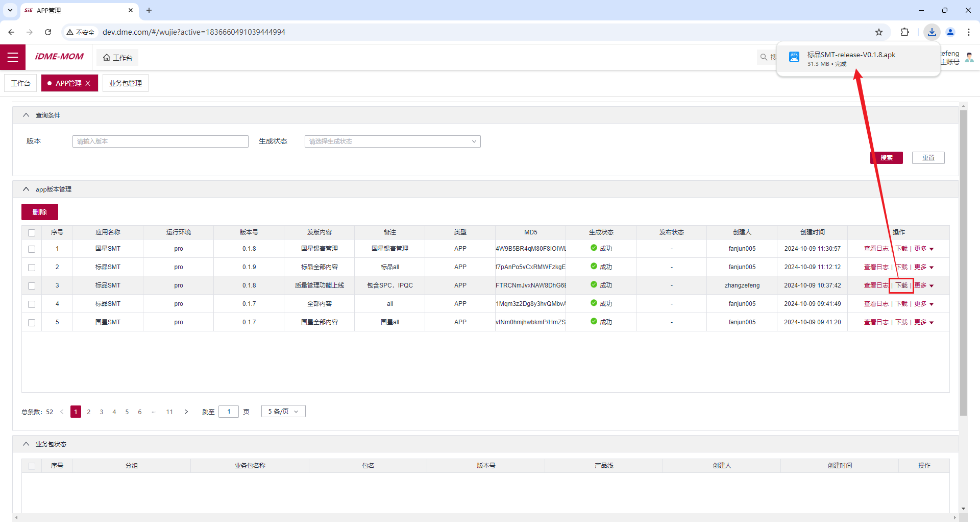The height and width of the screenshot is (527, 980).
Task: Toggle the select-all checkbox in the table header
Action: tap(32, 233)
